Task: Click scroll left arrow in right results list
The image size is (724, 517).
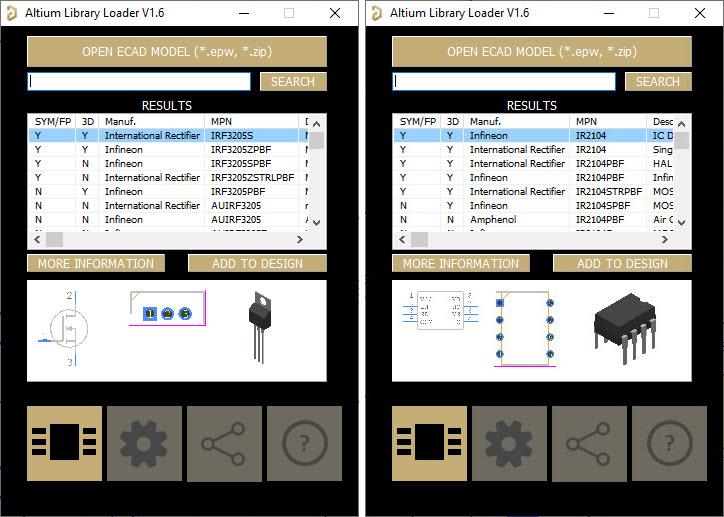Action: coord(402,239)
